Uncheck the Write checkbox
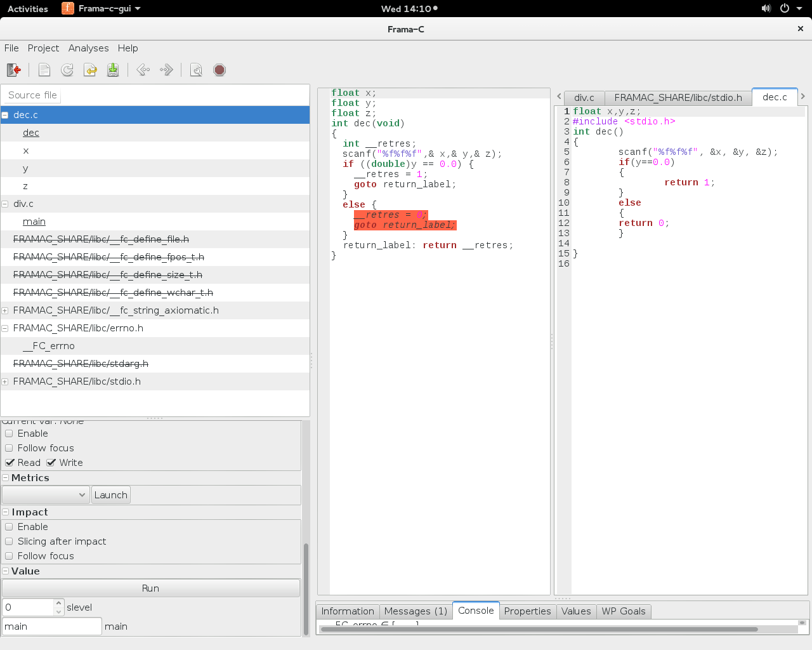 [51, 463]
